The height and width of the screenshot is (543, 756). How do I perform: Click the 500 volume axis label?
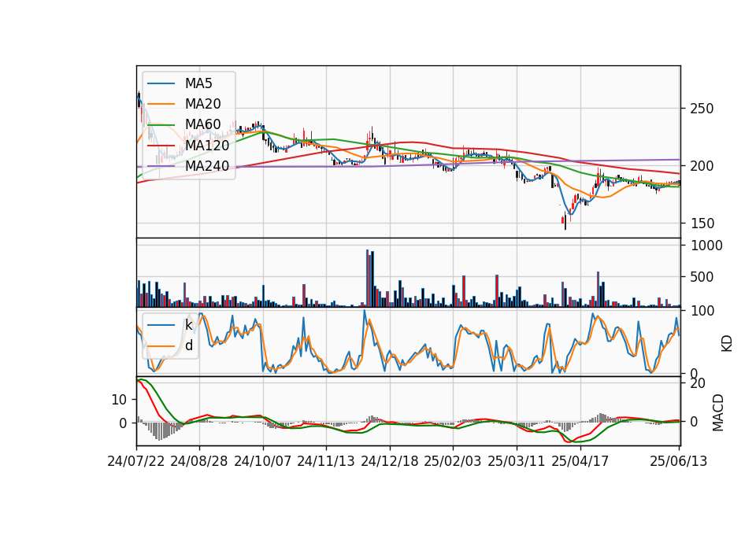point(702,277)
